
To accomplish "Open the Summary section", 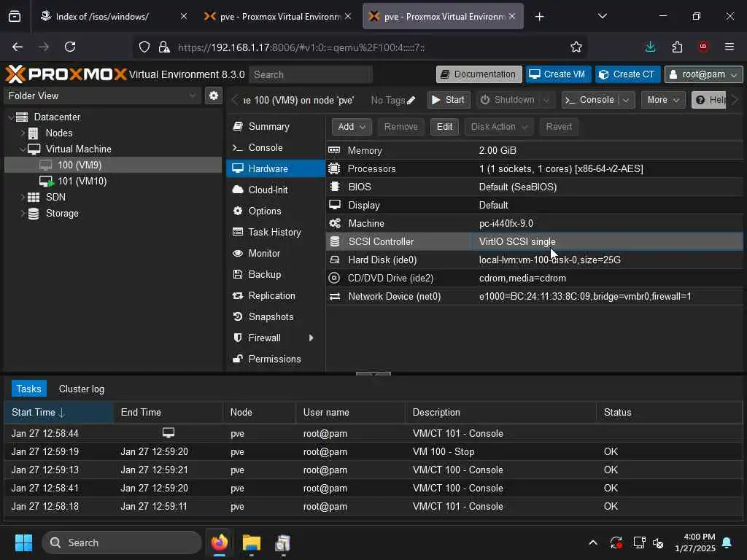I will click(275, 127).
